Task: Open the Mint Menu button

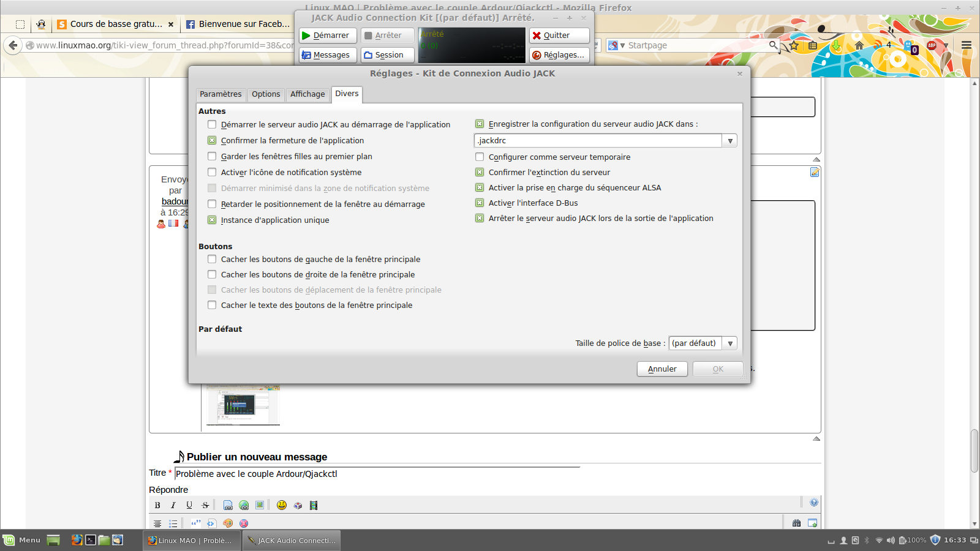Action: coord(22,540)
